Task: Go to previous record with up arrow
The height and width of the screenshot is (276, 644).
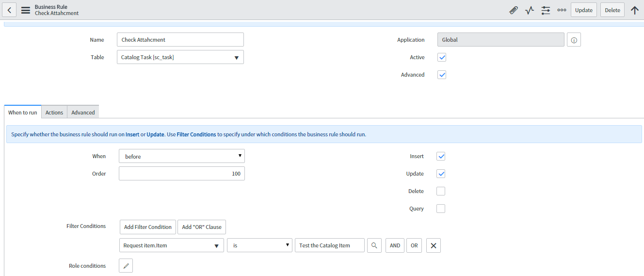Action: (x=635, y=10)
